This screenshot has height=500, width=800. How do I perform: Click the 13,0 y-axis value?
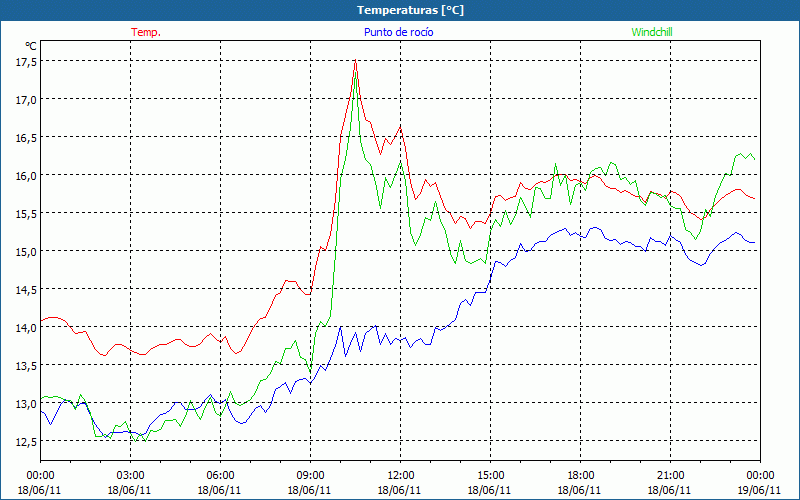click(27, 404)
